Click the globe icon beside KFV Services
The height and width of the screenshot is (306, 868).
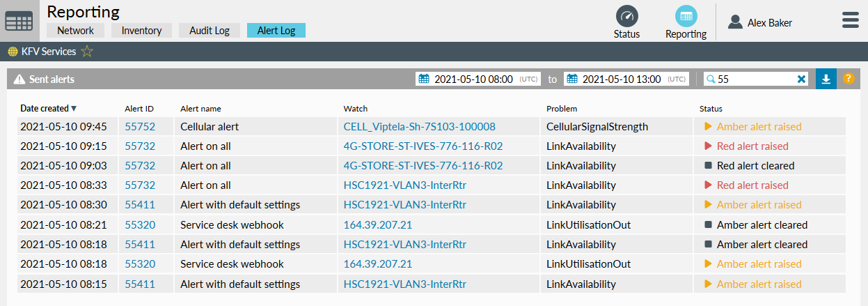[13, 52]
